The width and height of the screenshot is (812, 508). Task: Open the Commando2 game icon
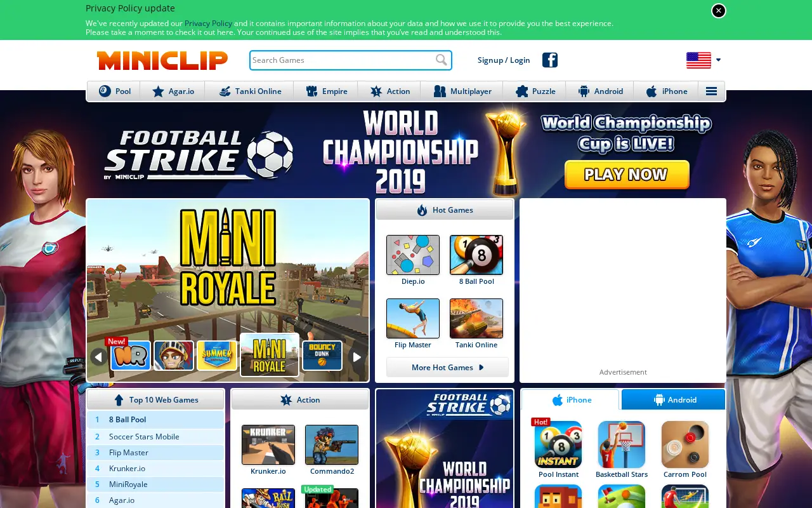point(332,444)
